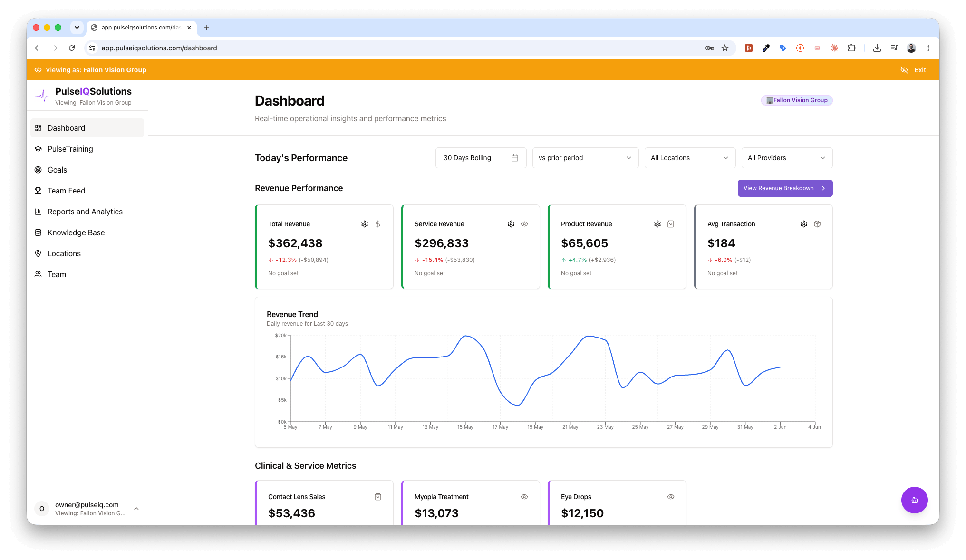Click Total Revenue value $362,438
This screenshot has height=560, width=966.
[295, 243]
